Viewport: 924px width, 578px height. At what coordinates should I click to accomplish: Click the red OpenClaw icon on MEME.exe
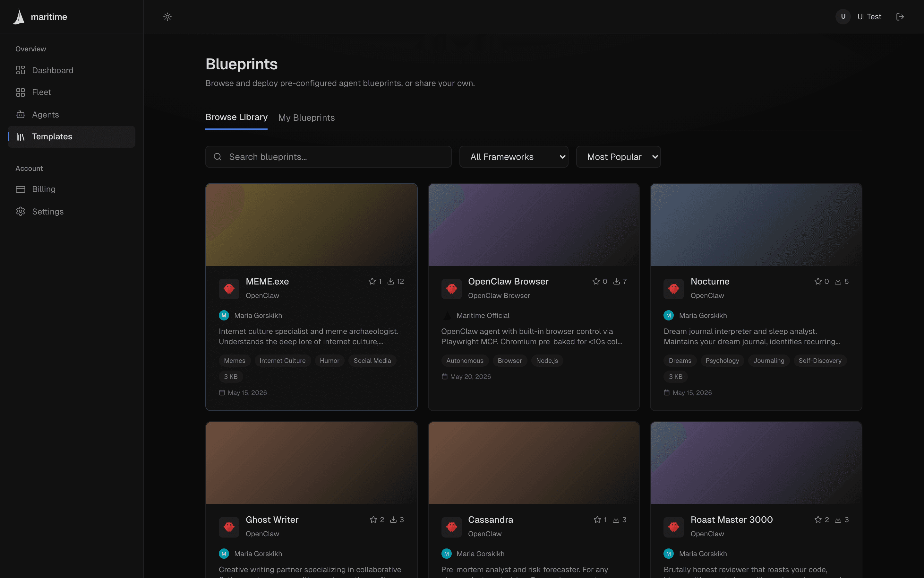(x=229, y=289)
